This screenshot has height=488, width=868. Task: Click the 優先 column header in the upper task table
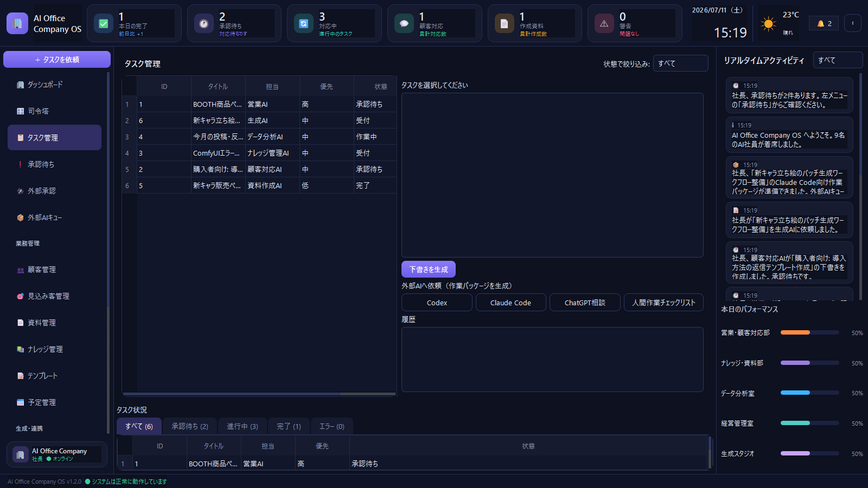click(327, 87)
